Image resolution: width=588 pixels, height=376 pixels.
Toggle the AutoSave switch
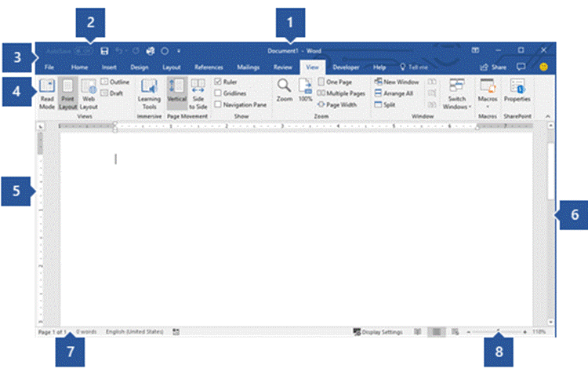click(83, 51)
